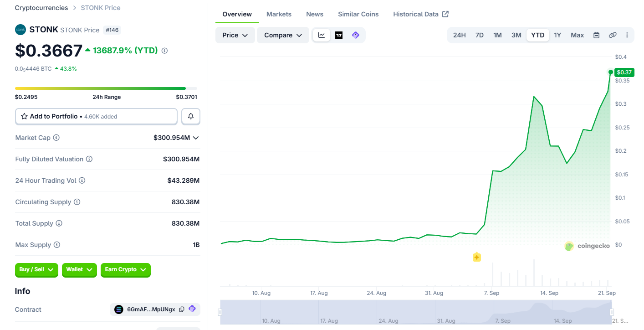Copy the contract address
The width and height of the screenshot is (644, 330).
[182, 309]
